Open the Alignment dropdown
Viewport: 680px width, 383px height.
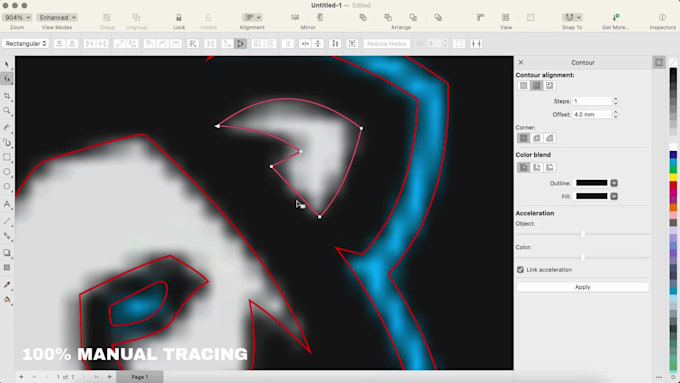252,17
